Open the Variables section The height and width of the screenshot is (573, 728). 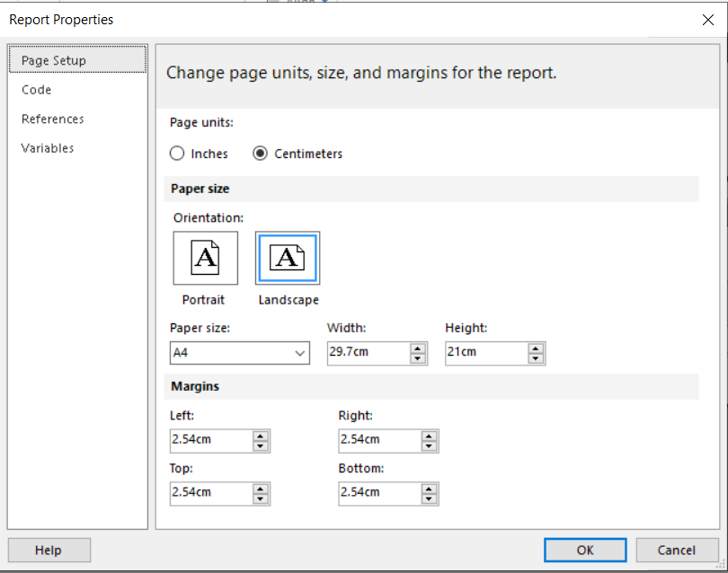pyautogui.click(x=48, y=148)
